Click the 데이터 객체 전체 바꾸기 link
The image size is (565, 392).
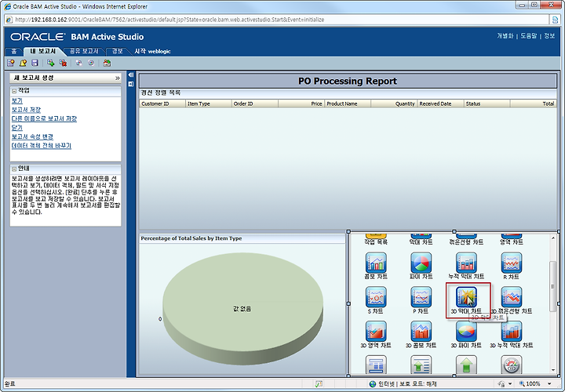pos(42,146)
